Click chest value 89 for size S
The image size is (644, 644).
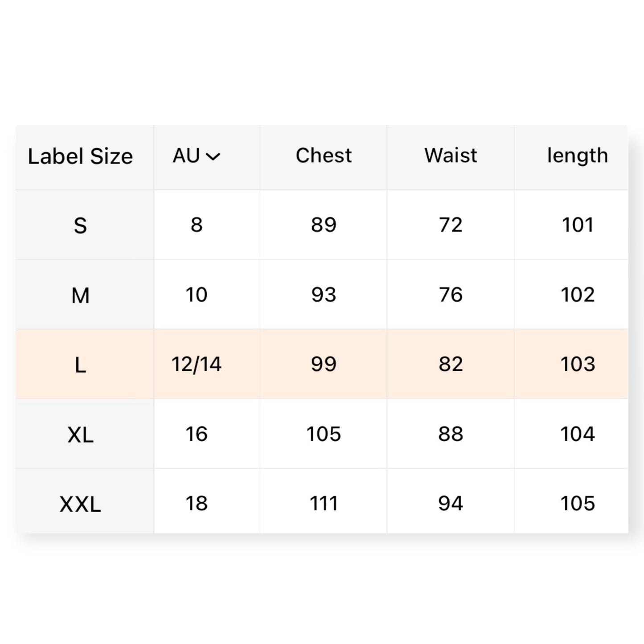[324, 225]
